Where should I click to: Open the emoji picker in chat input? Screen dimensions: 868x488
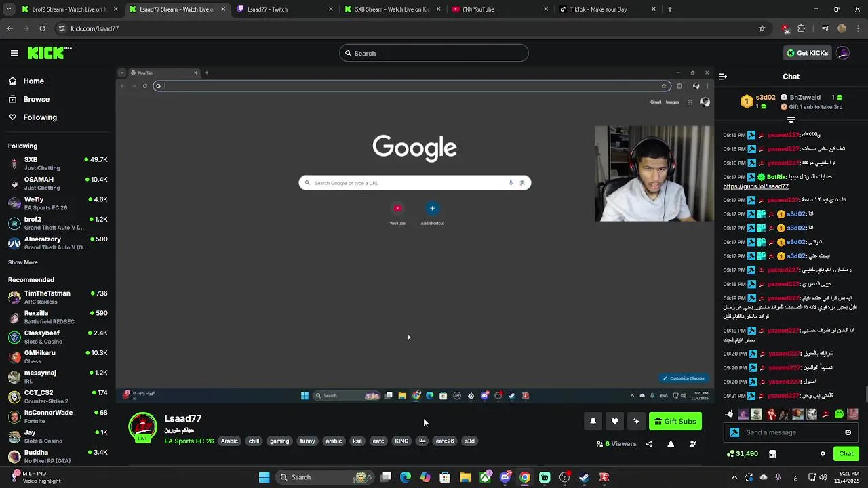[x=848, y=432]
